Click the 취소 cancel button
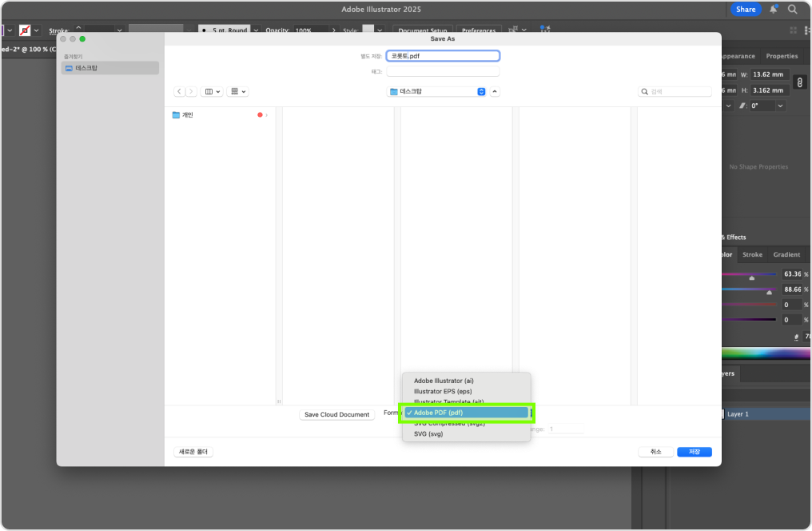This screenshot has height=531, width=812. click(655, 452)
